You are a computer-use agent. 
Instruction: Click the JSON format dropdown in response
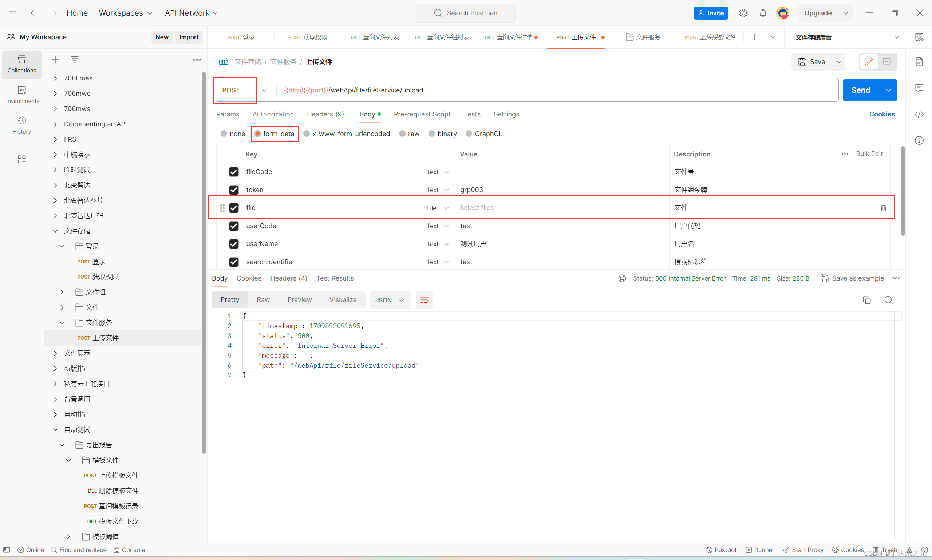click(390, 300)
